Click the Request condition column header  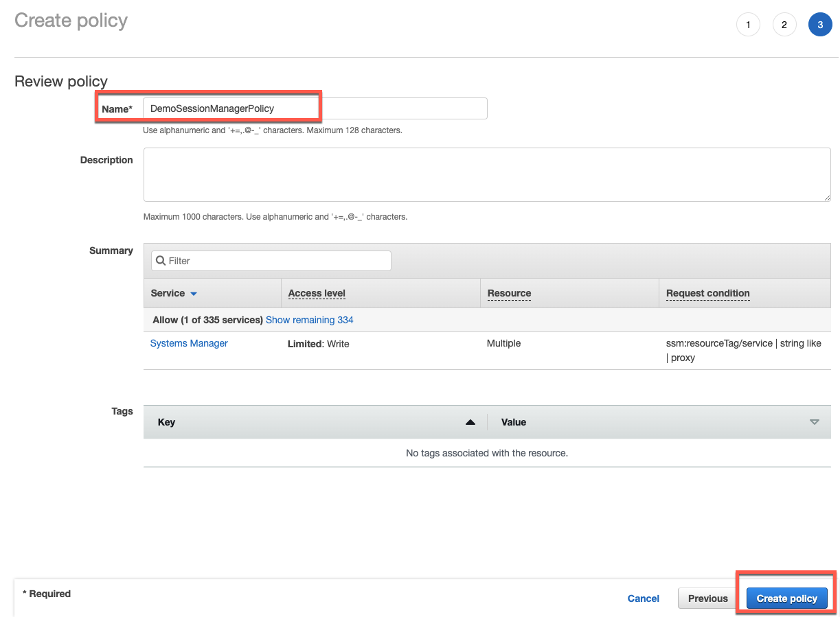click(x=707, y=293)
